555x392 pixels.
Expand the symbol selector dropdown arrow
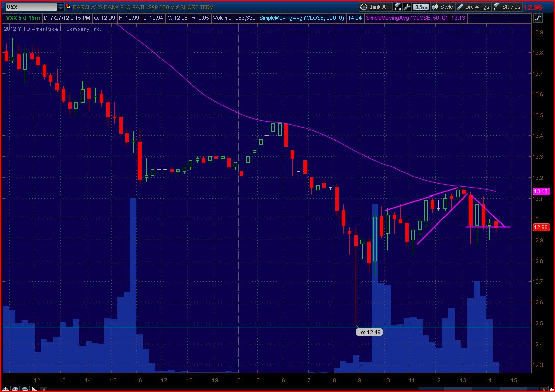tap(61, 7)
